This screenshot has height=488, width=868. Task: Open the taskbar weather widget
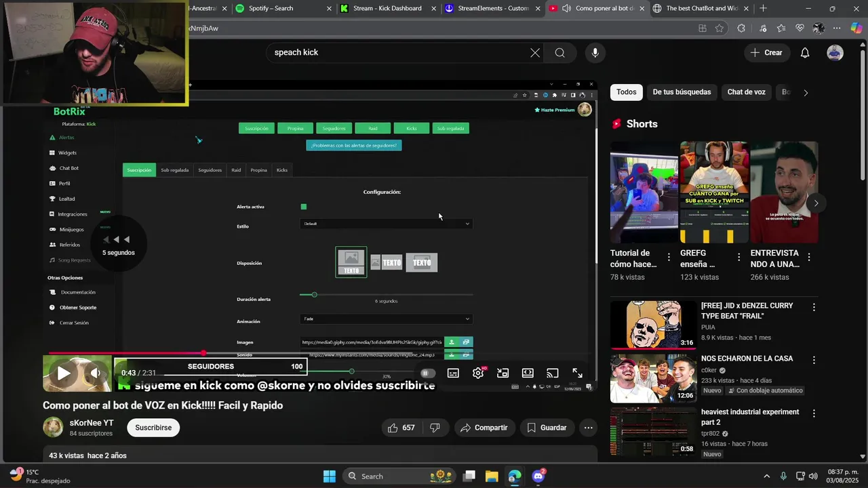pyautogui.click(x=39, y=476)
